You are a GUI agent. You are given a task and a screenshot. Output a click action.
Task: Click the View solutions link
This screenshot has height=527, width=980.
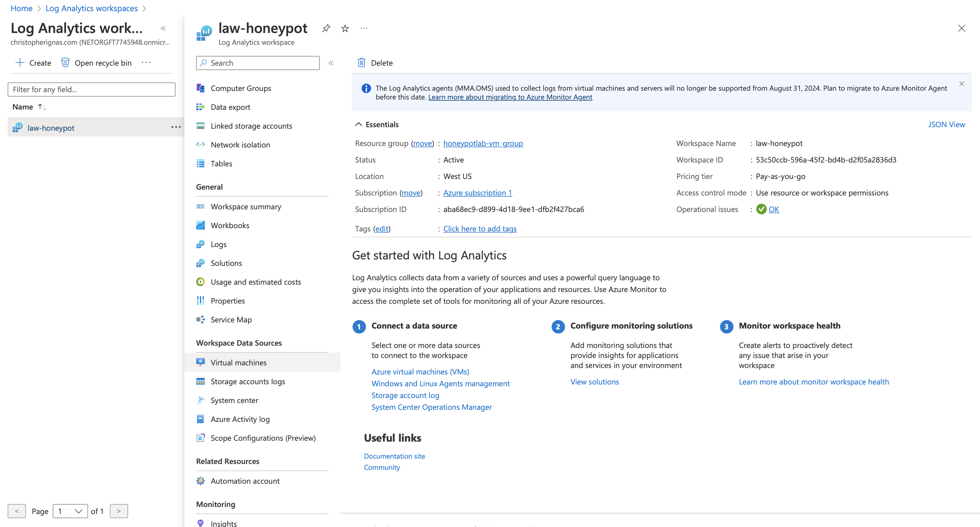pyautogui.click(x=595, y=382)
